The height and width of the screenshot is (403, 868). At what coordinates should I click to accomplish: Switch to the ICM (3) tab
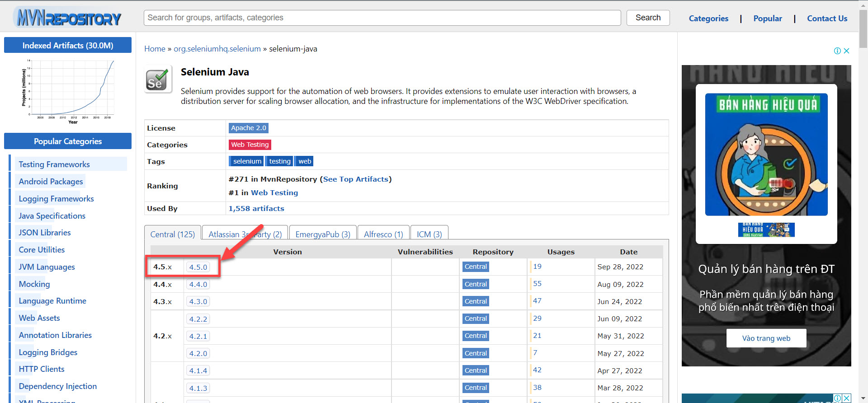[429, 234]
